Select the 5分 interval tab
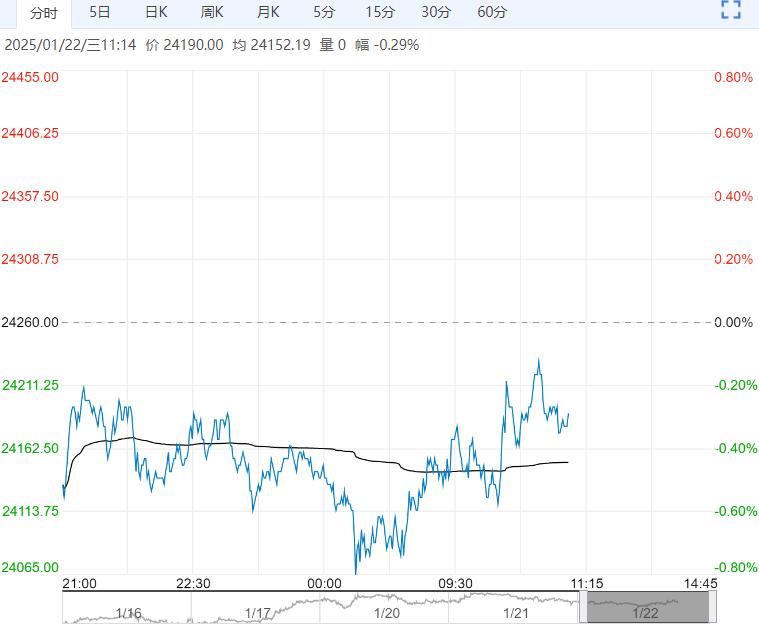The width and height of the screenshot is (759, 626). [324, 13]
